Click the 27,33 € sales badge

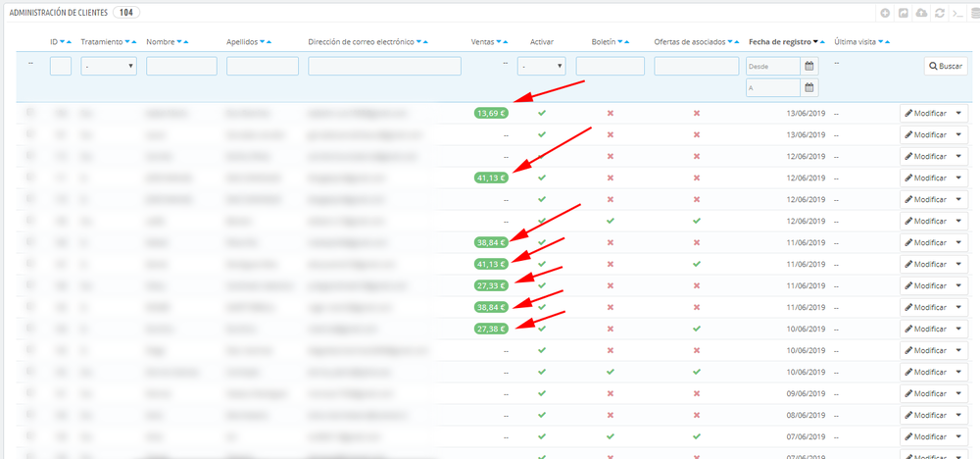point(491,285)
